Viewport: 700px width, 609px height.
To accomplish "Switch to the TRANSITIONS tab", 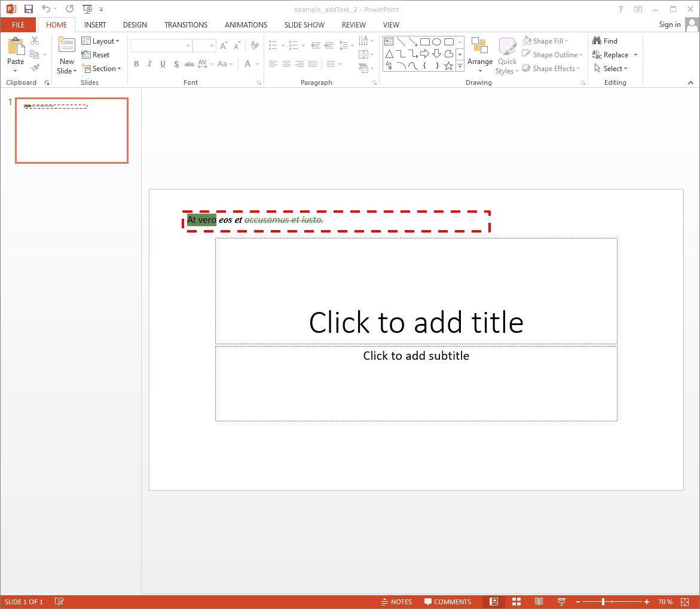I will 186,25.
